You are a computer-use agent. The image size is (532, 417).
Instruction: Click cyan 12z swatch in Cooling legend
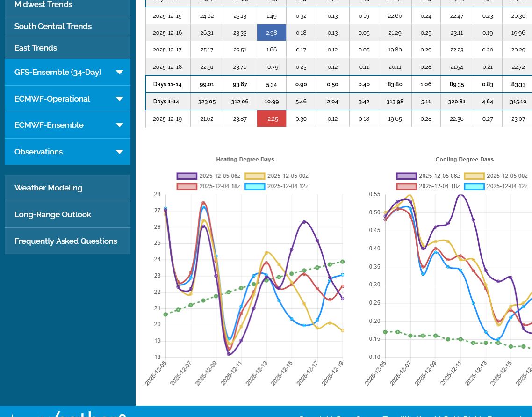tap(474, 186)
